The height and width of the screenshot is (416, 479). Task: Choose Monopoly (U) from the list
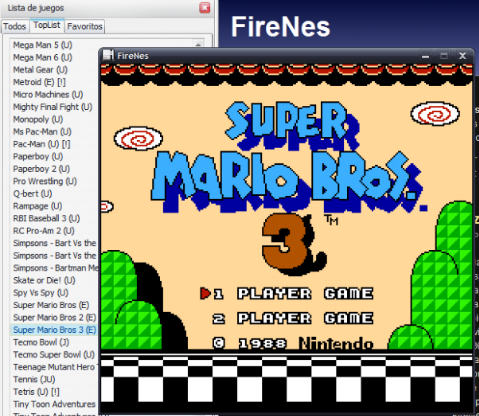(x=38, y=119)
